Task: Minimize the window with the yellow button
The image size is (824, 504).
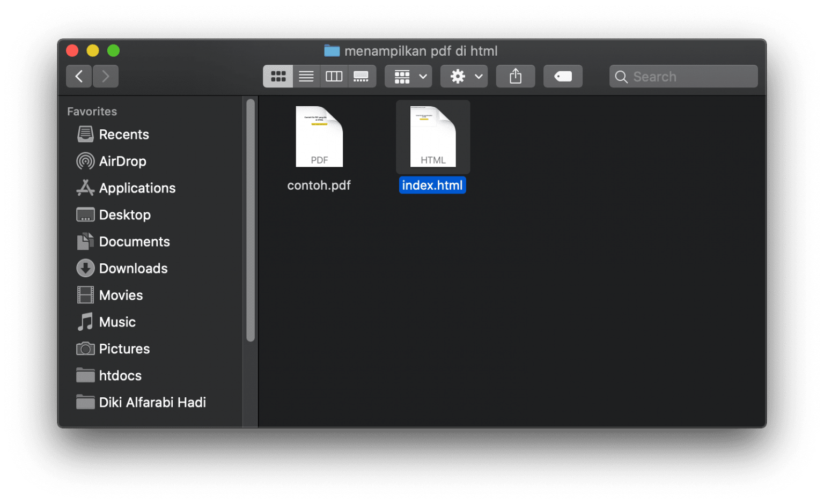Action: 93,50
